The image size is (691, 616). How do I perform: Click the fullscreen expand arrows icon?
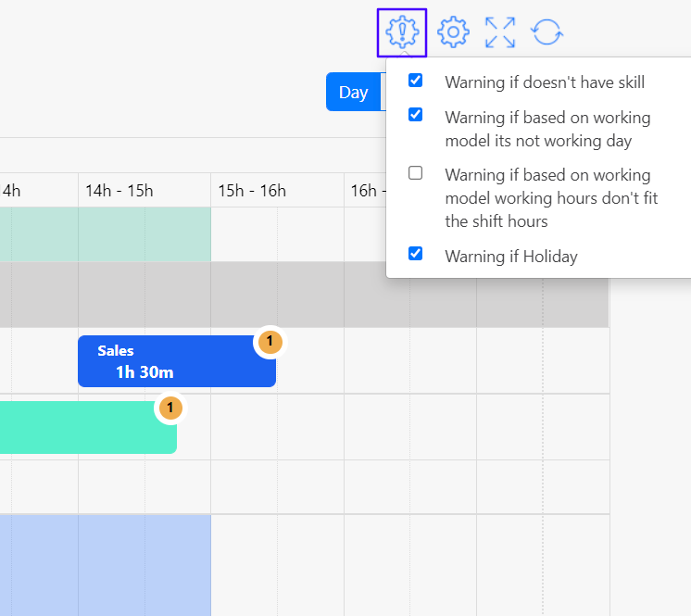500,32
